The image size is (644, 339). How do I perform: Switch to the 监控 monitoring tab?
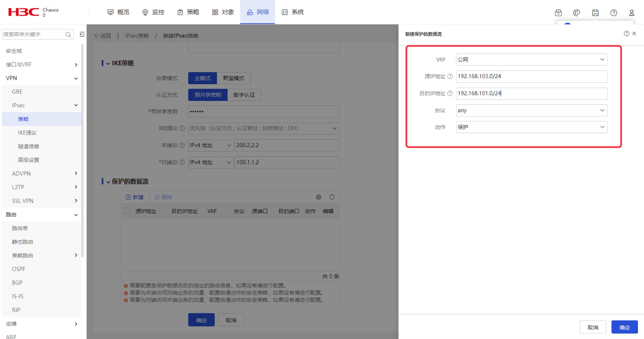153,12
